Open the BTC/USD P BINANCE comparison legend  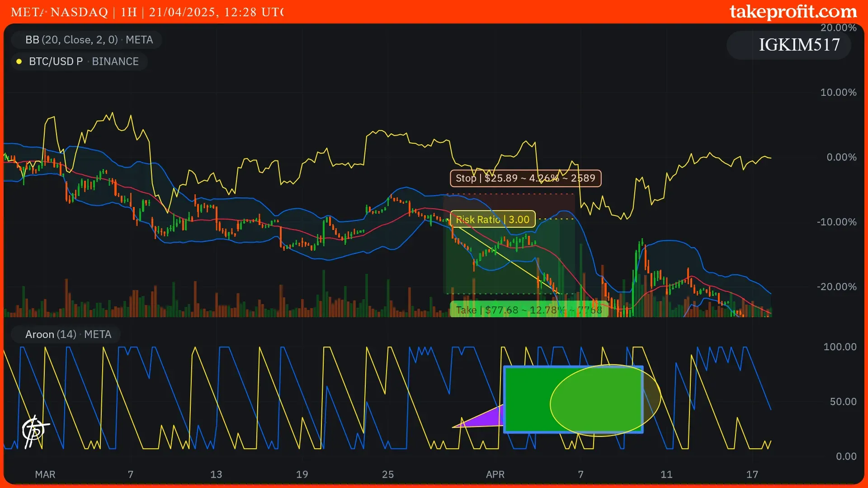[x=83, y=61]
